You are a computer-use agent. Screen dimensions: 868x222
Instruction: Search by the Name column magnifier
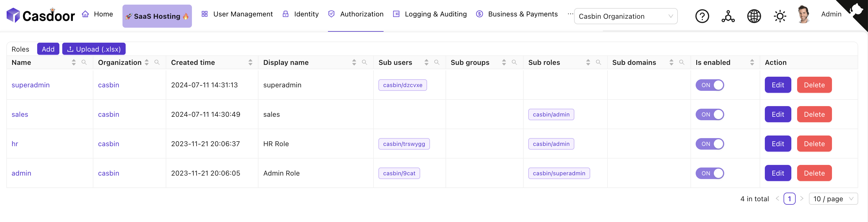pos(84,62)
